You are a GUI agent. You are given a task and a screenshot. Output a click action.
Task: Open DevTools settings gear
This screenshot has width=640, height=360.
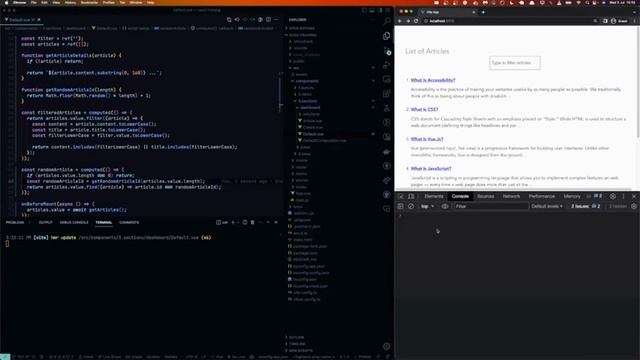tap(613, 196)
